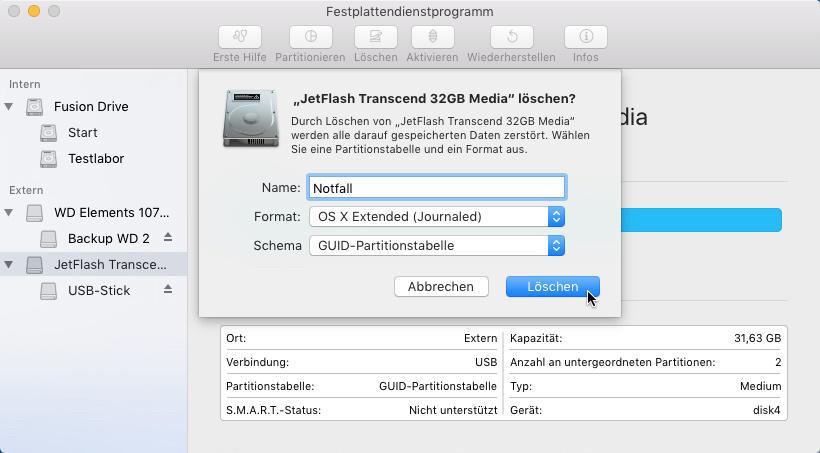Click the partition count value 2

click(778, 363)
